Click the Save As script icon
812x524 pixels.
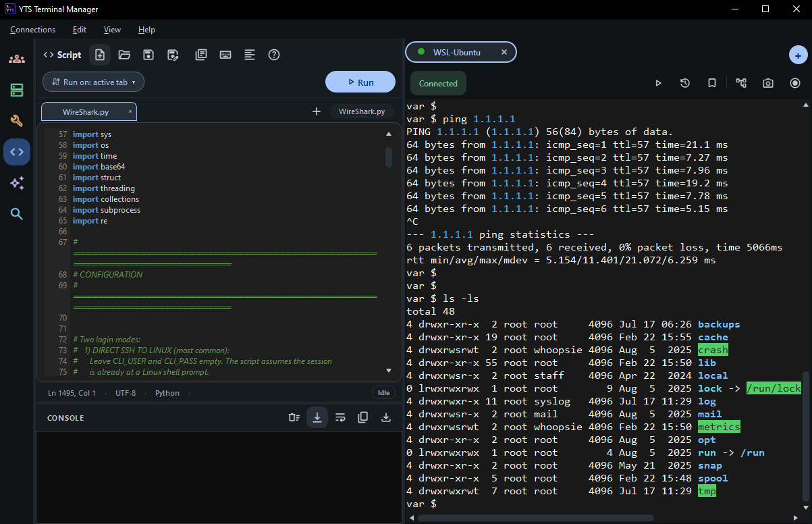click(173, 55)
